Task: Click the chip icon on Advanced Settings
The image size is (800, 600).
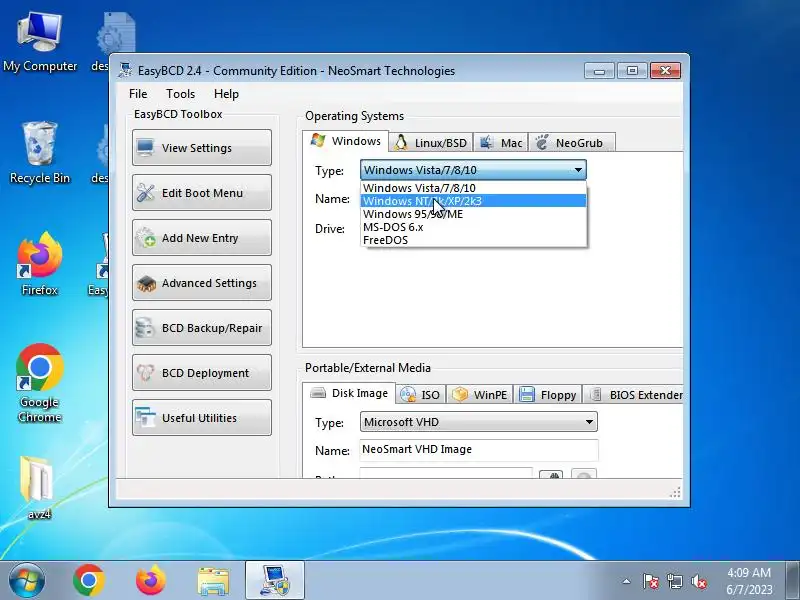Action: [146, 283]
